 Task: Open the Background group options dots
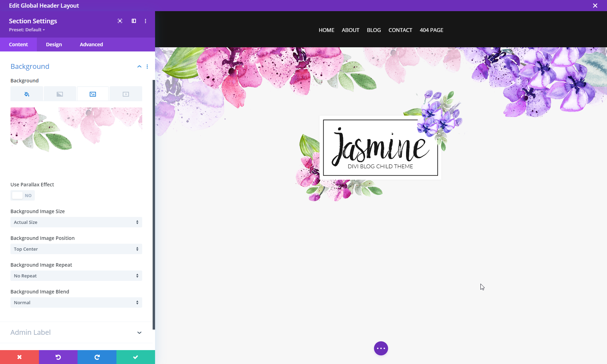pos(147,66)
